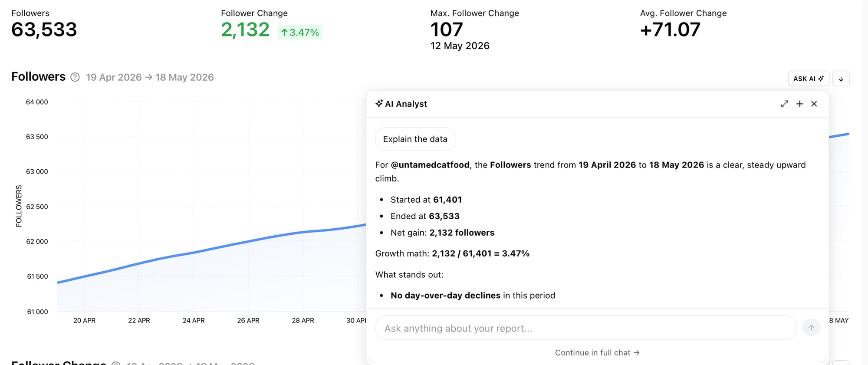The height and width of the screenshot is (365, 868).
Task: Click the ASK AI button
Action: tap(808, 79)
